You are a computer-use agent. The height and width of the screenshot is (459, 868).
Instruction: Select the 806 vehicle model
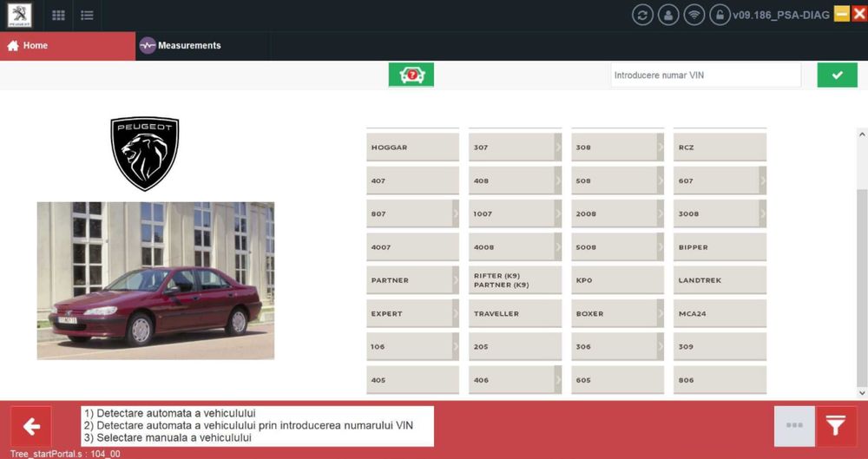point(720,380)
